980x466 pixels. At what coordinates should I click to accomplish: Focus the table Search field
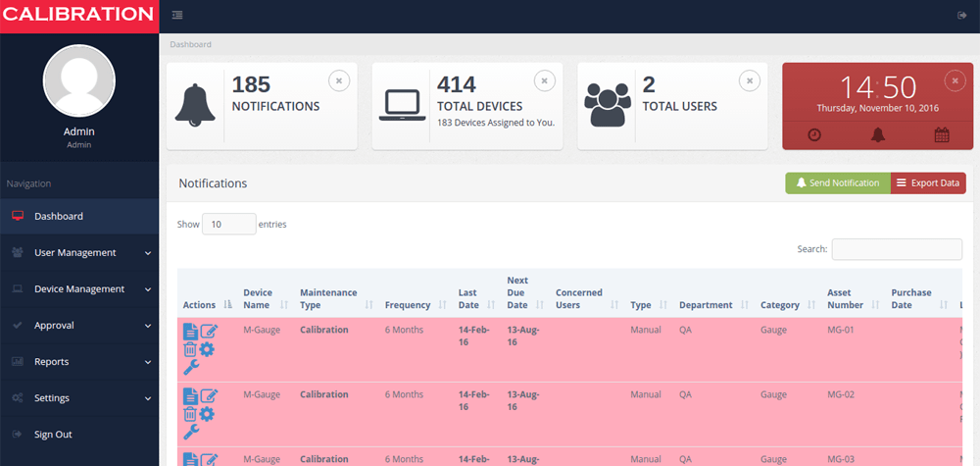pyautogui.click(x=897, y=249)
